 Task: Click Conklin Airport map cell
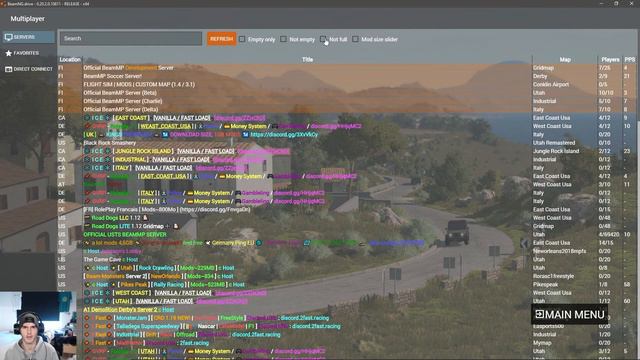(551, 84)
